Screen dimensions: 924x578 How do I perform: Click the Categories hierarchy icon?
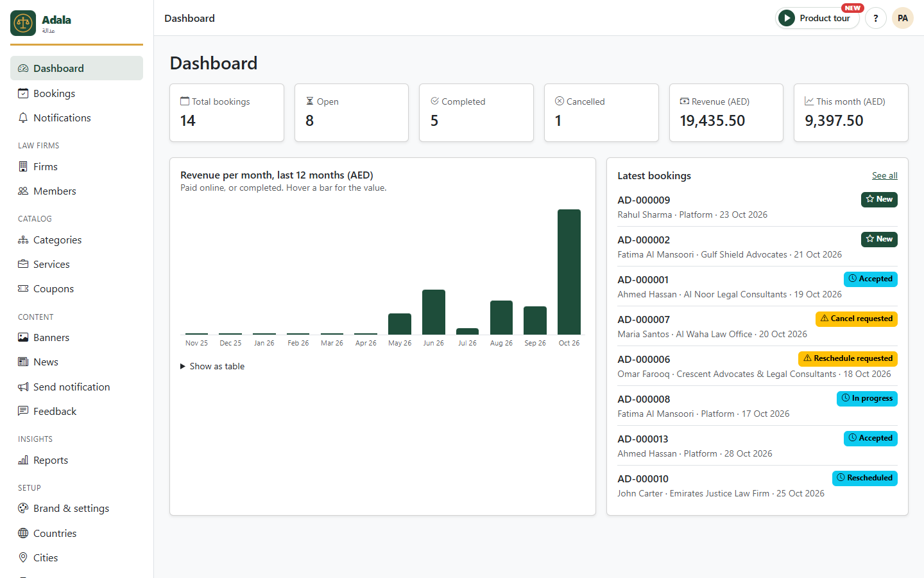(x=23, y=240)
